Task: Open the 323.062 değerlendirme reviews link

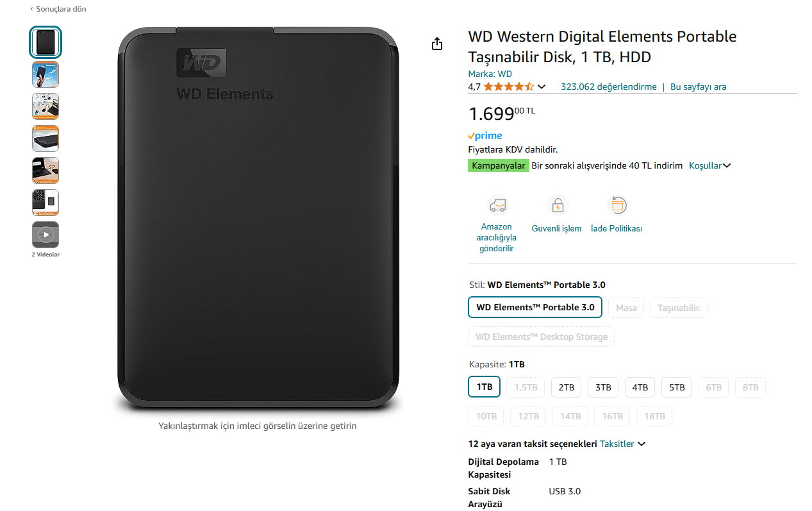Action: click(x=608, y=87)
